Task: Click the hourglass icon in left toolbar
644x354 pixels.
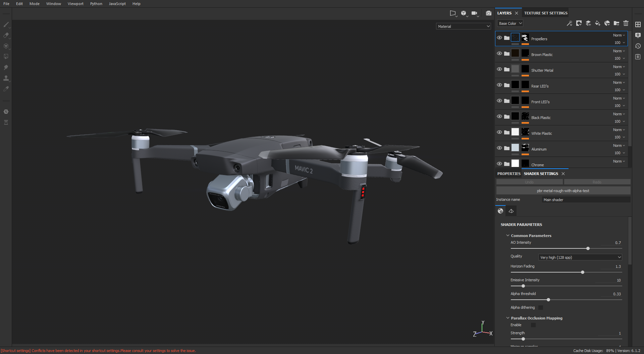Action: [x=6, y=122]
